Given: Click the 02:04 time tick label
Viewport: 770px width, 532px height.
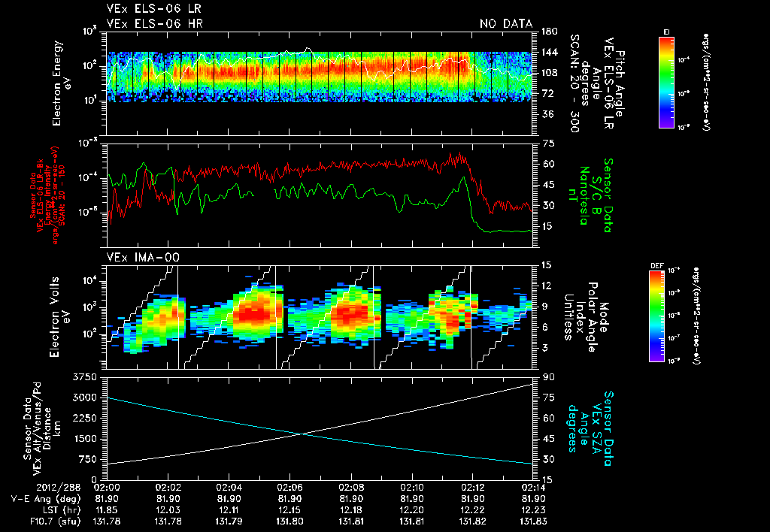Looking at the screenshot, I should click(x=229, y=488).
